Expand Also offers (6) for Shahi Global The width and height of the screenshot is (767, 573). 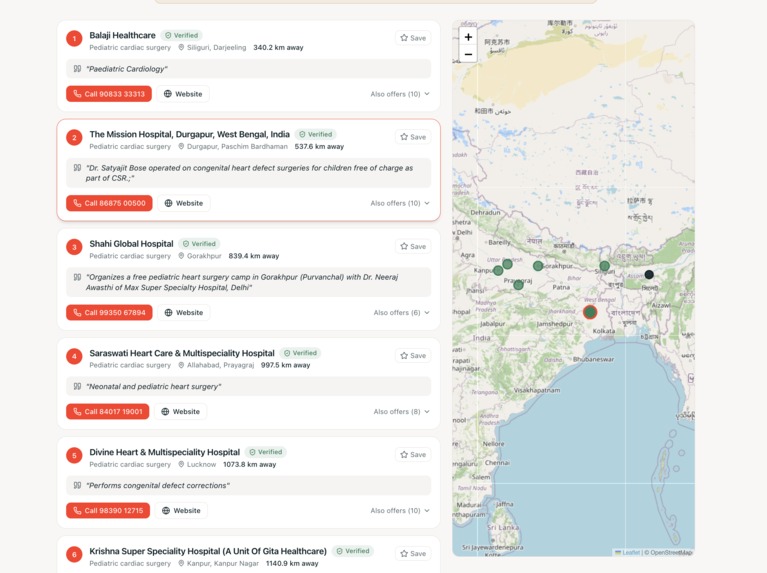click(x=401, y=313)
